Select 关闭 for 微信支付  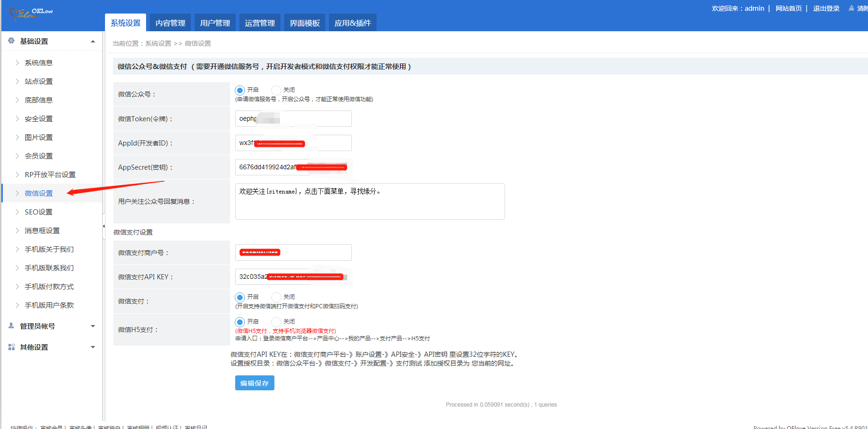[276, 297]
